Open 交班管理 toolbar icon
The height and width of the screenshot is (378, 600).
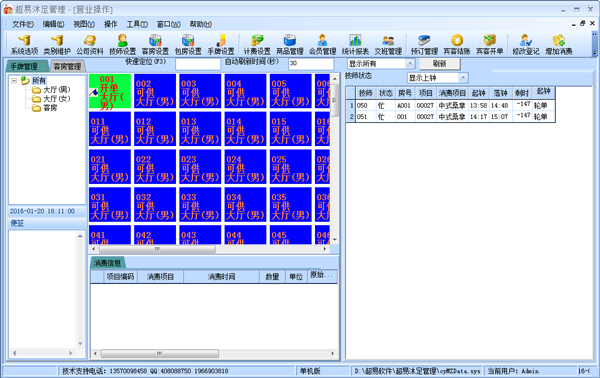click(388, 45)
